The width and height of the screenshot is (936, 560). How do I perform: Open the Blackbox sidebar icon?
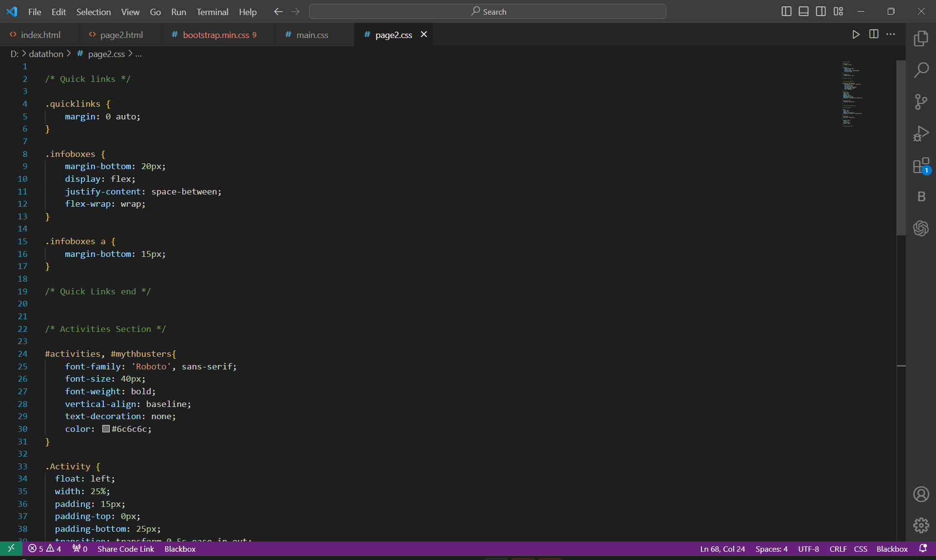921,196
